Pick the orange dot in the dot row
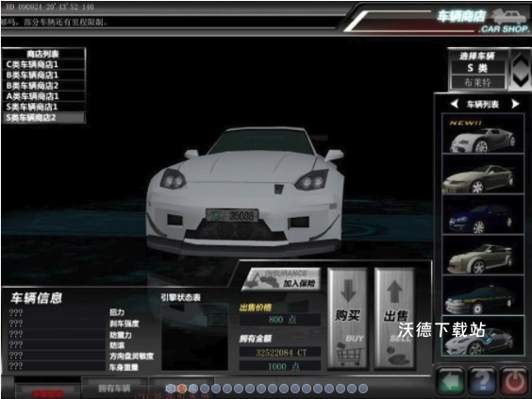 [182, 388]
